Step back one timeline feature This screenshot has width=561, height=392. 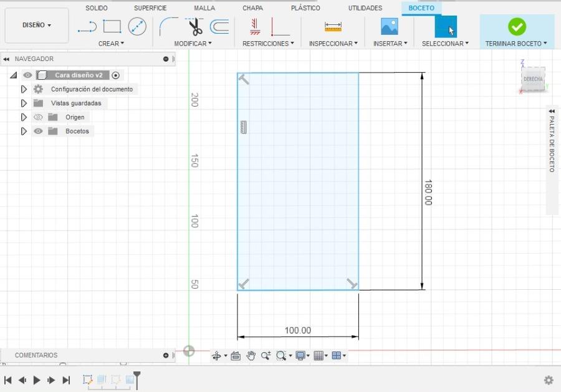22,380
